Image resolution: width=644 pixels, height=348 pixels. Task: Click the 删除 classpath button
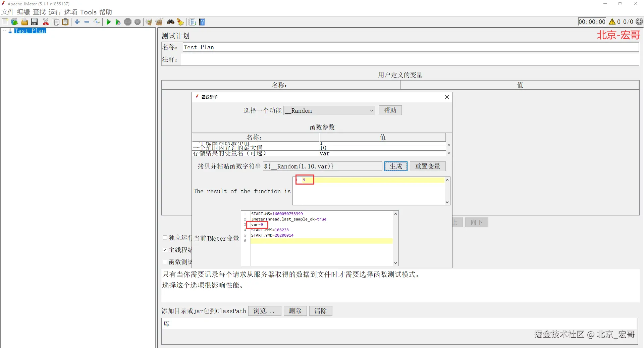point(295,311)
